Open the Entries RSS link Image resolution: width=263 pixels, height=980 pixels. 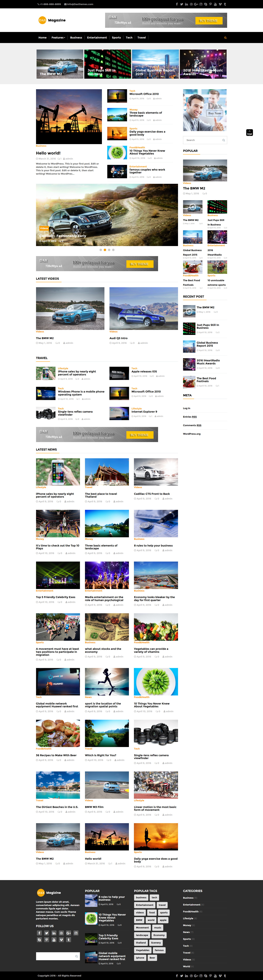coord(190,417)
